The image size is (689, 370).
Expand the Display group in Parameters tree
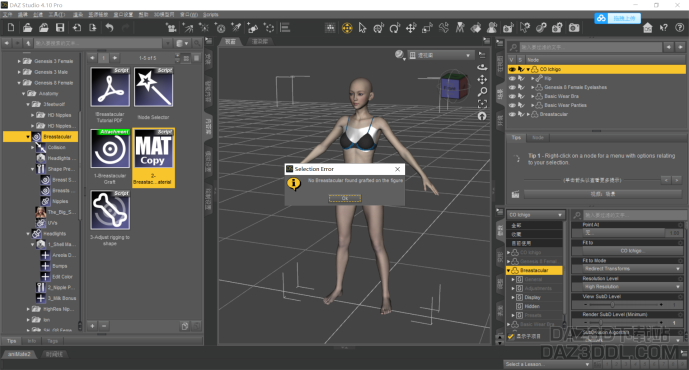pos(513,297)
